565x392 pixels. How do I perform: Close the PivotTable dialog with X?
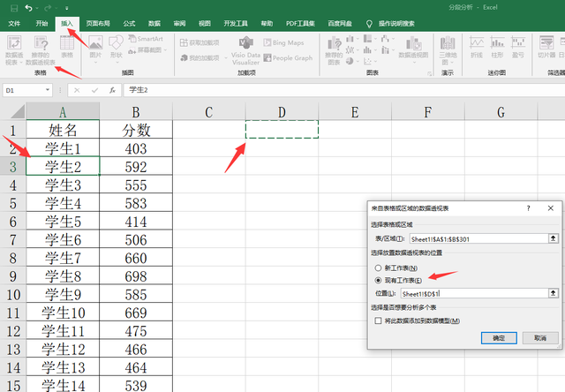click(551, 208)
